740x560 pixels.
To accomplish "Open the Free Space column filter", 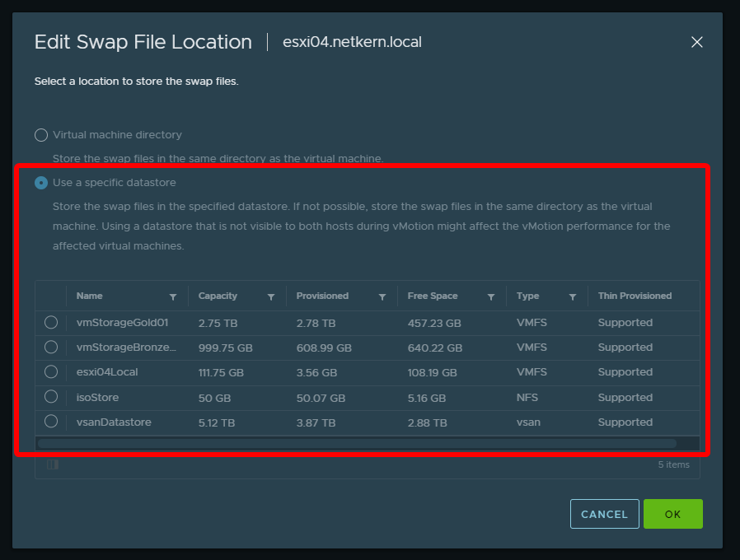I will [491, 296].
